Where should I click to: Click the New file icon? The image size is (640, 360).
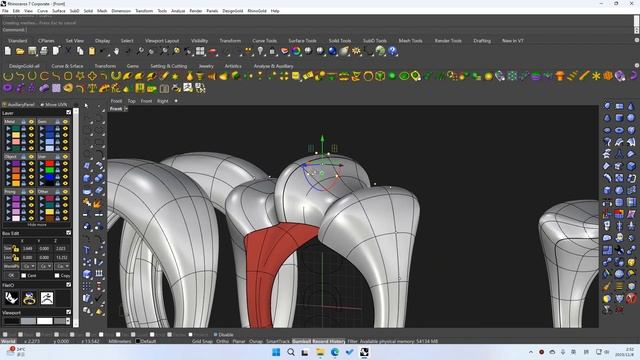(8, 51)
